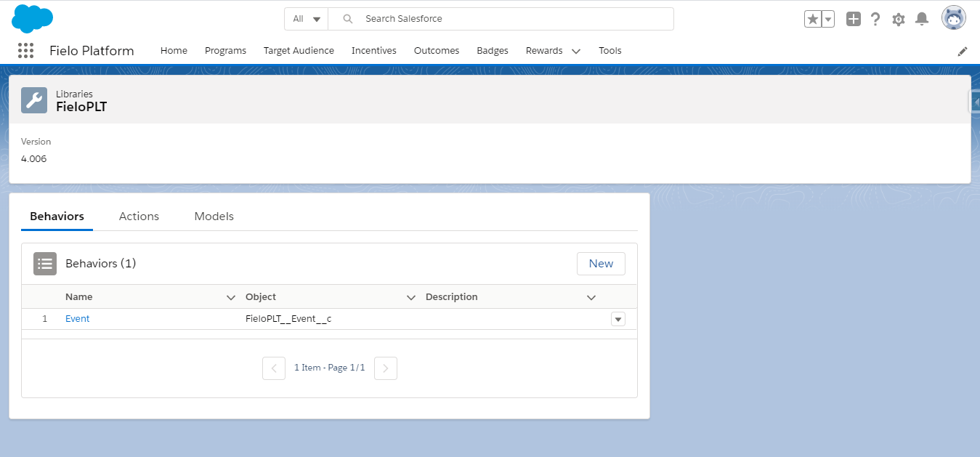Switch to the Actions tab

(x=139, y=217)
